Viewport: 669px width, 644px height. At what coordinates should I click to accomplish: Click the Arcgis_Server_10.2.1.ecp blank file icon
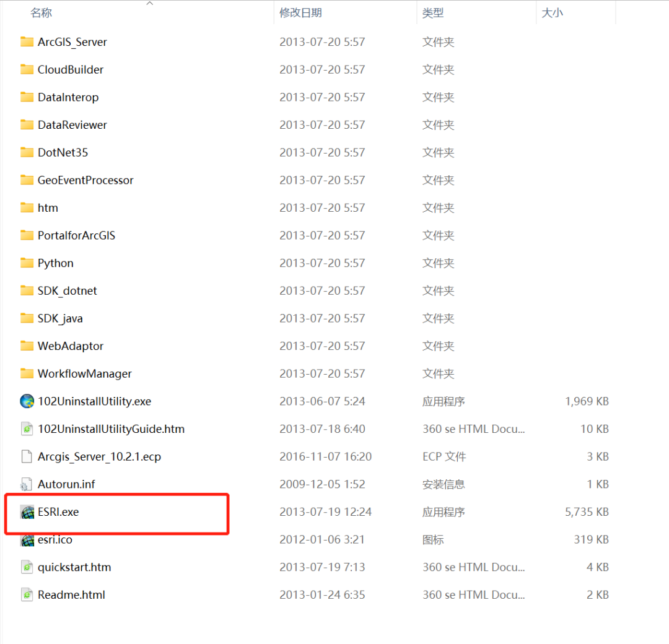pyautogui.click(x=27, y=456)
